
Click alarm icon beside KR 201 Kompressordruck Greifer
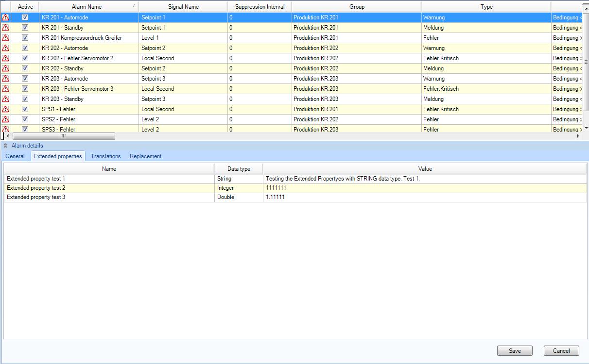click(x=5, y=38)
